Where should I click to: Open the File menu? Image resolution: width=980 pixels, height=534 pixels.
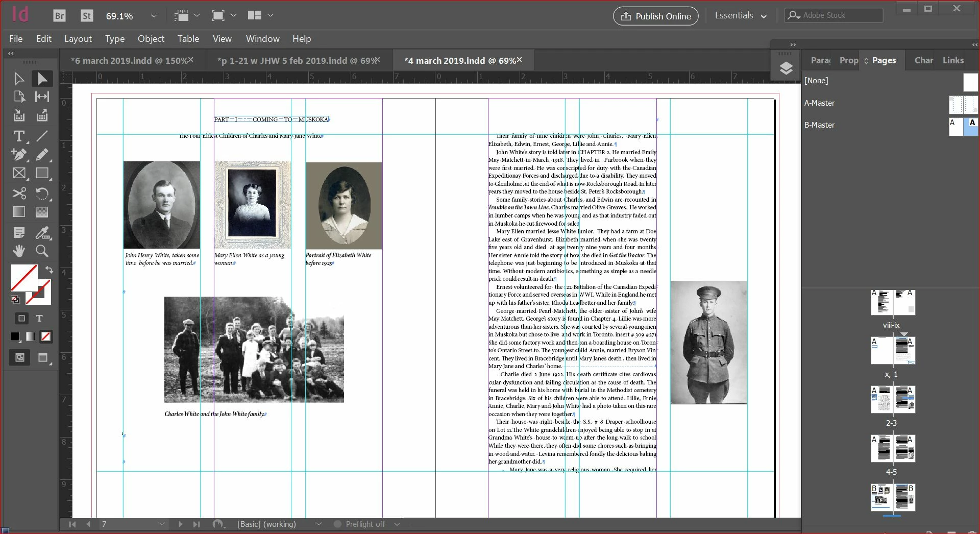pyautogui.click(x=16, y=39)
